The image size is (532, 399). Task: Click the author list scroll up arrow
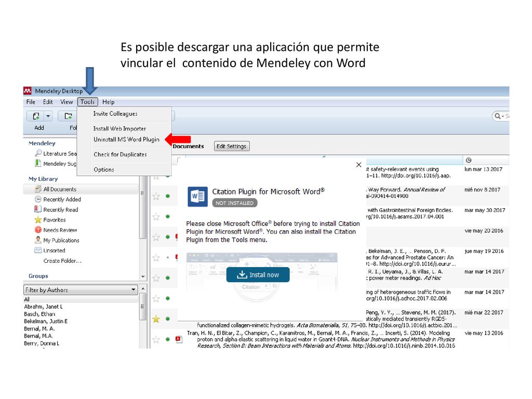coord(143,288)
